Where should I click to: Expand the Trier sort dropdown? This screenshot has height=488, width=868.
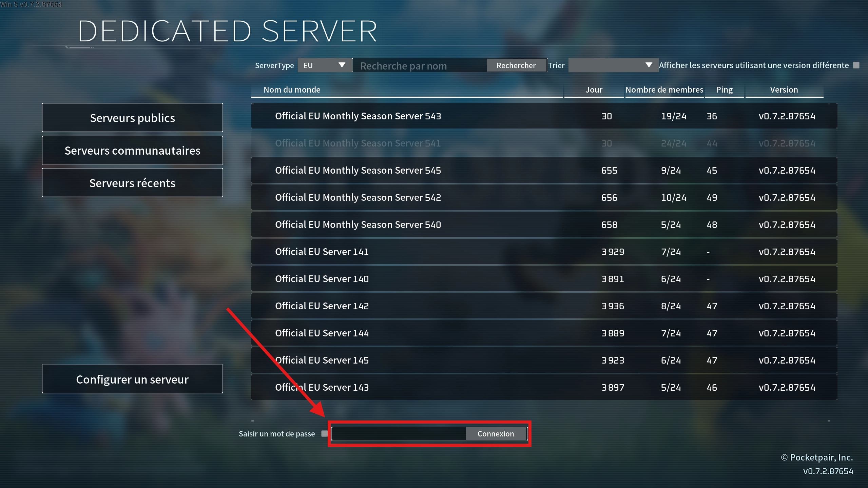click(613, 65)
